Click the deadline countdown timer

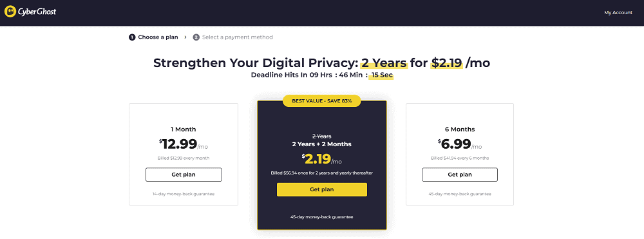point(323,75)
